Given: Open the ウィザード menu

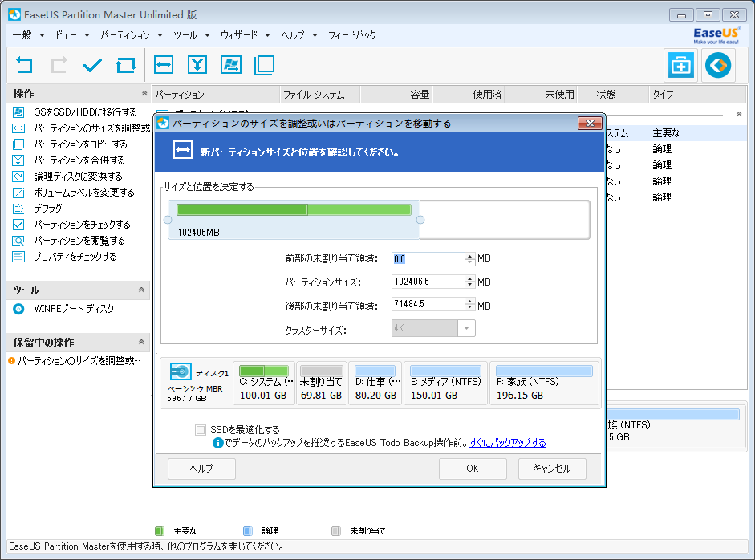Looking at the screenshot, I should pos(245,35).
